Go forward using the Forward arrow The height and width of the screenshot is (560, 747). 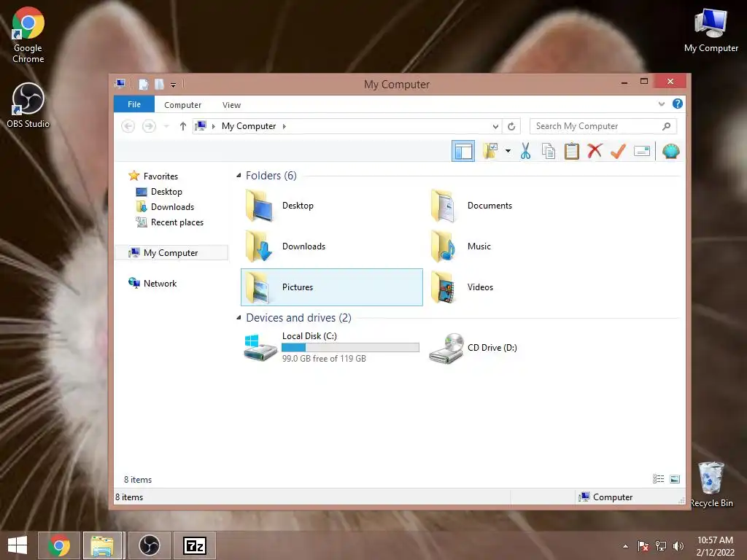tap(149, 126)
